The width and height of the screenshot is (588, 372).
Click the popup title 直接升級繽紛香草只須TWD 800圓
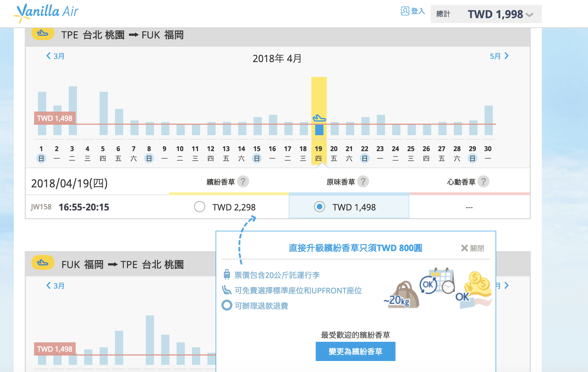coord(355,248)
